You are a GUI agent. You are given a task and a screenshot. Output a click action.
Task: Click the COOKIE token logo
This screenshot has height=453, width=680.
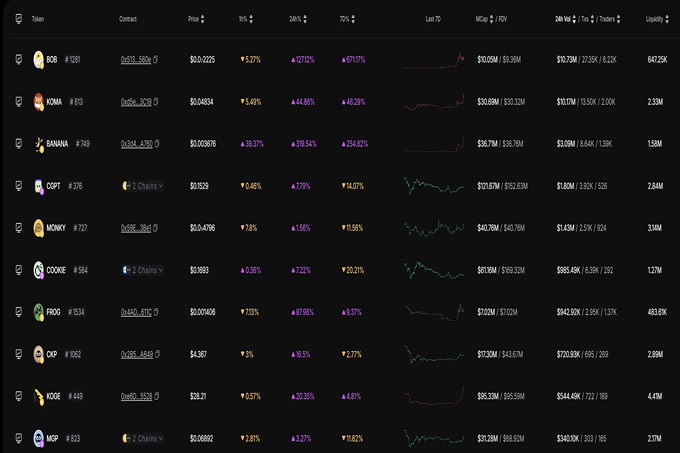[x=38, y=270]
